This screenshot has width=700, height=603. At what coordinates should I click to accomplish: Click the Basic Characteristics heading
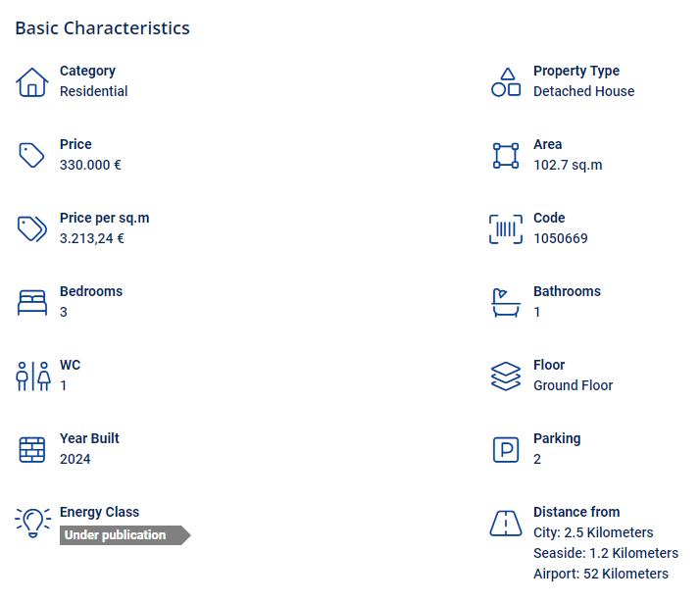point(103,27)
